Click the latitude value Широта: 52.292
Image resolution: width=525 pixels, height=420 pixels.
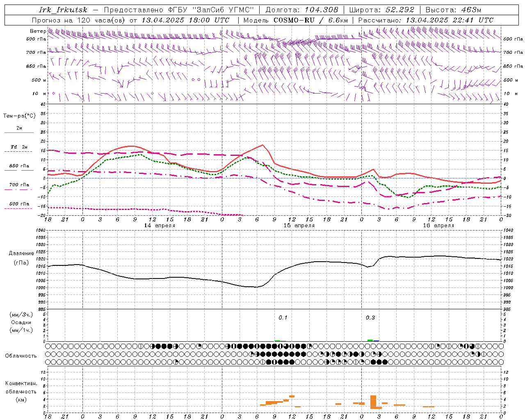click(382, 10)
